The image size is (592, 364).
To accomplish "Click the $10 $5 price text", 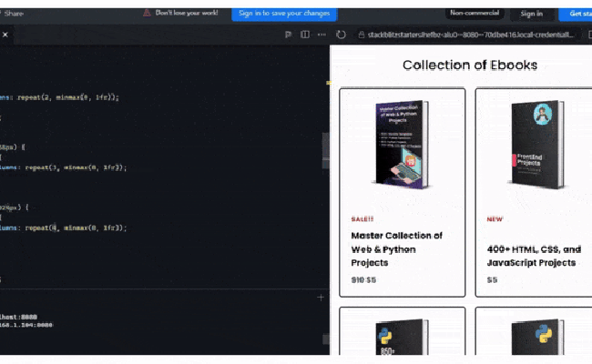I will (363, 280).
